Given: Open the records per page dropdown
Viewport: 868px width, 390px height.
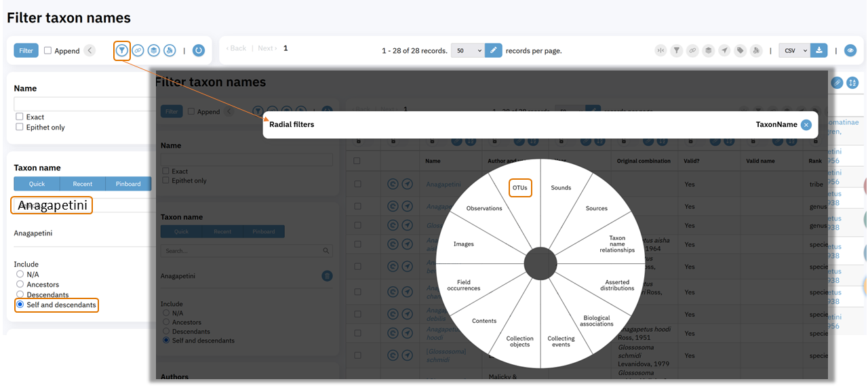Looking at the screenshot, I should tap(467, 50).
